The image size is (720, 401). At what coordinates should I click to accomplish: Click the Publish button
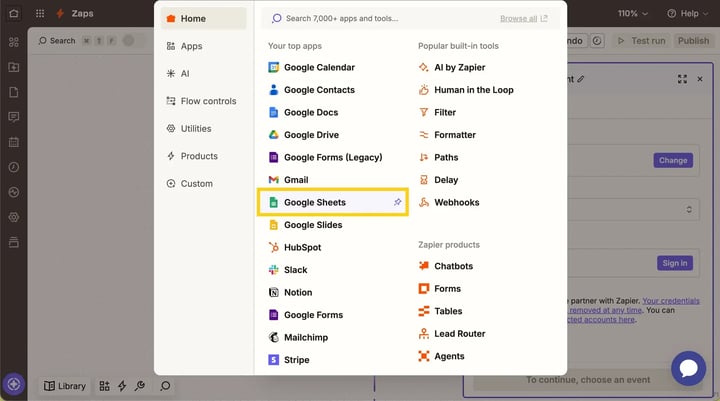tap(693, 41)
